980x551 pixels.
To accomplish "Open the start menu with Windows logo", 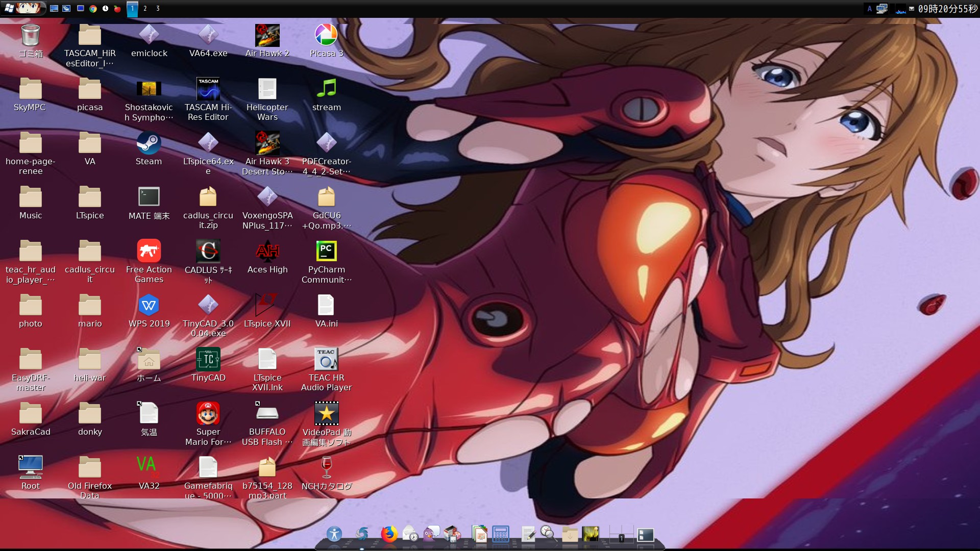I will (x=9, y=8).
